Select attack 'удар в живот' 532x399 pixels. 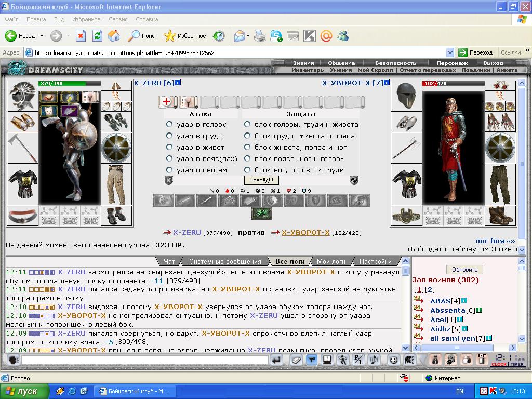pos(169,147)
